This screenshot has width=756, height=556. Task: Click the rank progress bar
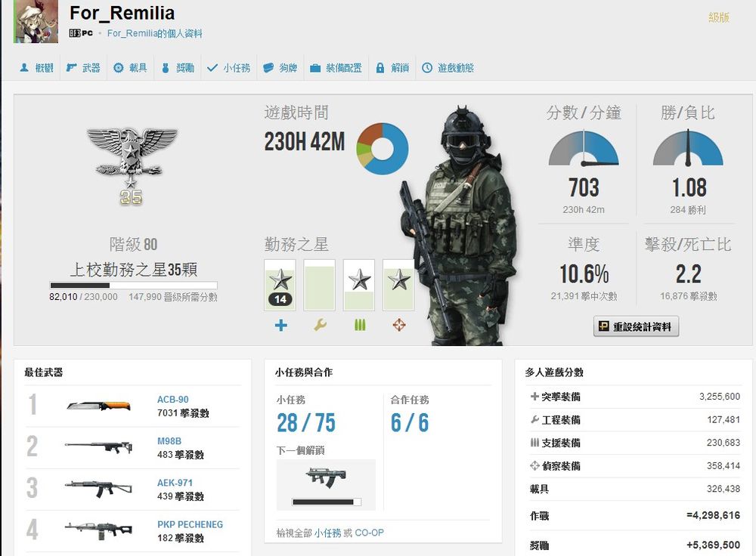tap(134, 286)
